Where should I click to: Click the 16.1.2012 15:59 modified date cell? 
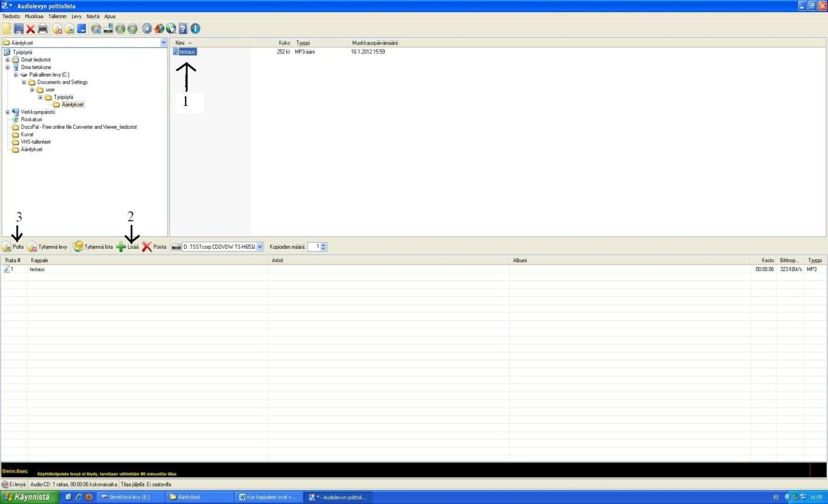point(368,52)
